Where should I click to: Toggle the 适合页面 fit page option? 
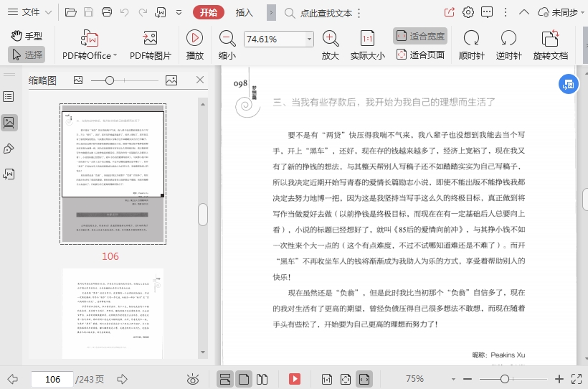click(x=420, y=55)
